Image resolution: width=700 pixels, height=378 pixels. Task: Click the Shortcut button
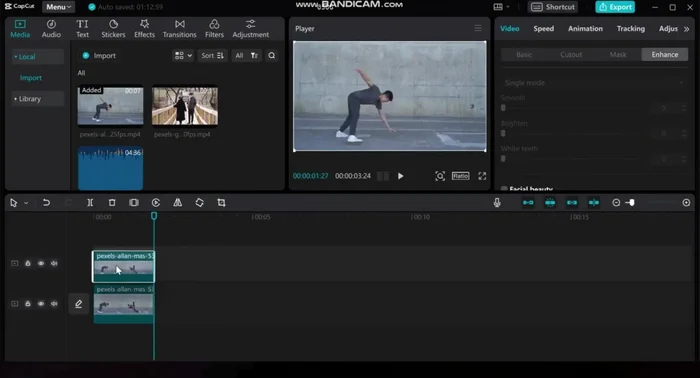point(553,7)
